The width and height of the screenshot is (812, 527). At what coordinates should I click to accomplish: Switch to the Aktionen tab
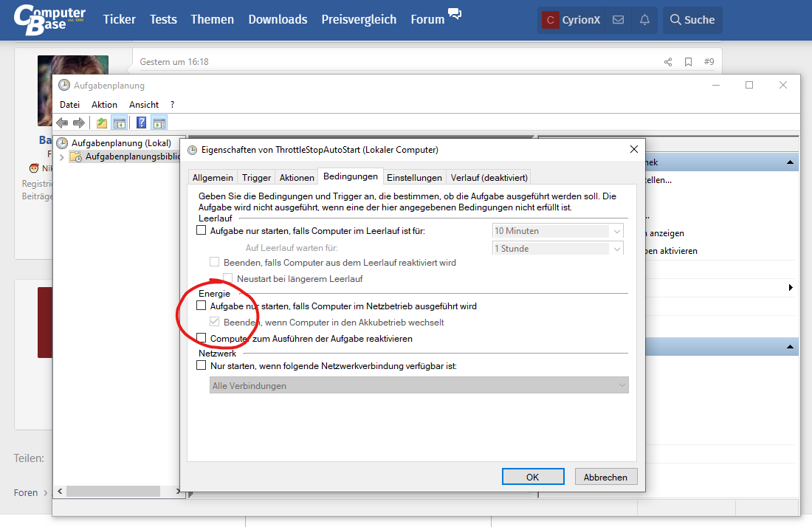click(x=297, y=178)
